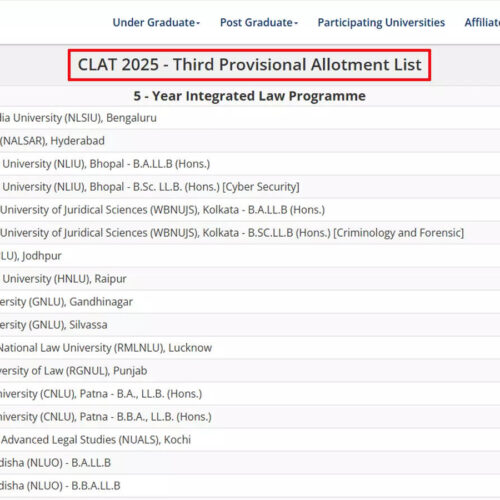Open NLIU Bhopal B.Sc. LL.B. Cyber Security list

[x=150, y=187]
